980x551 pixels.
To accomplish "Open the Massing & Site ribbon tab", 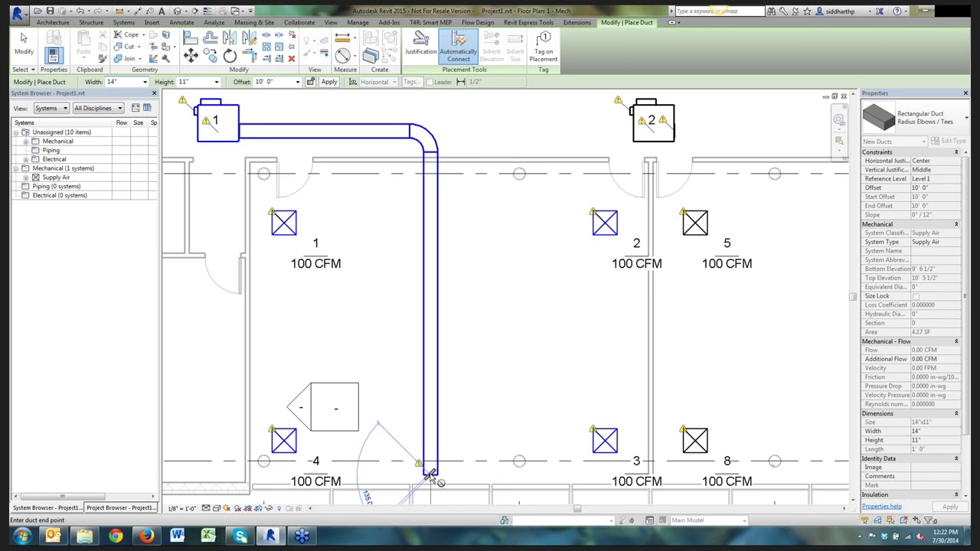I will 254,22.
